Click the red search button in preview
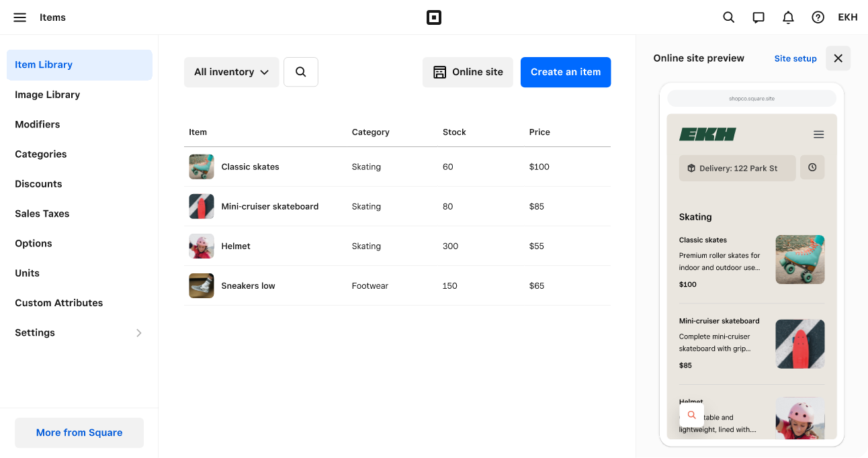 tap(691, 415)
